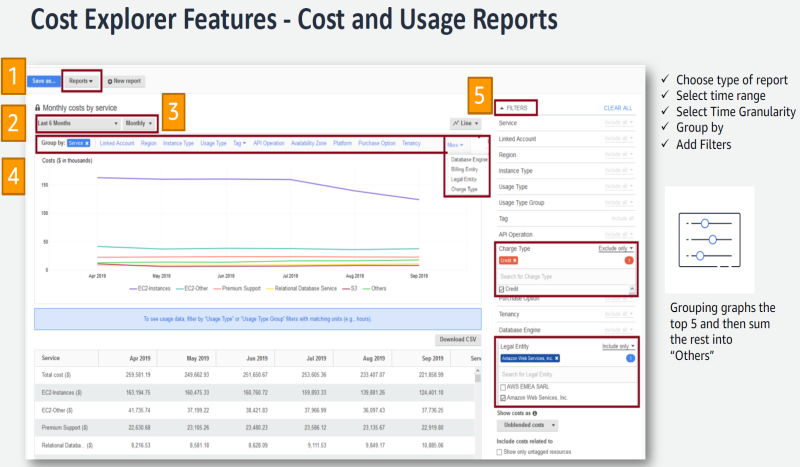Group by Purchase Option
Viewport: 800px width, 467px height.
click(377, 143)
